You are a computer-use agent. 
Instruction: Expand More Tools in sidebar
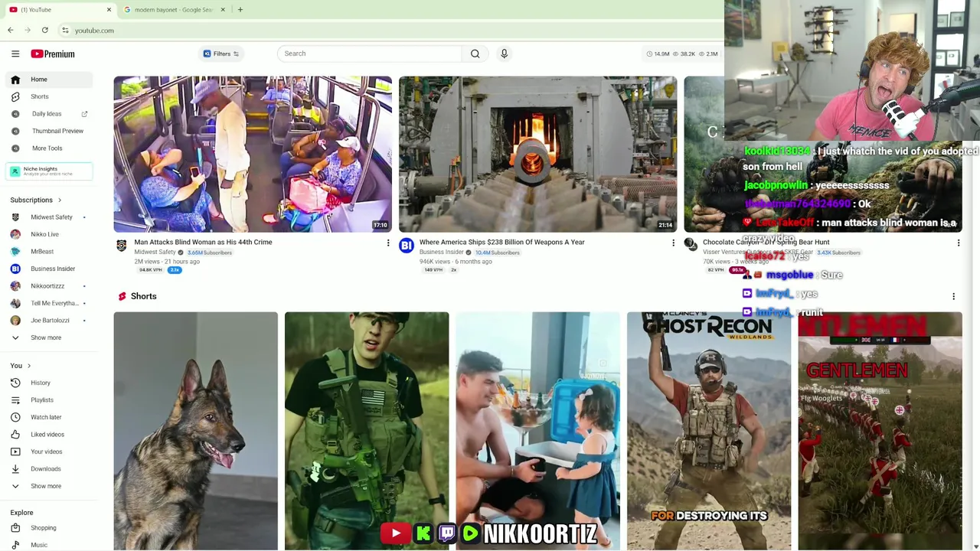(49, 148)
